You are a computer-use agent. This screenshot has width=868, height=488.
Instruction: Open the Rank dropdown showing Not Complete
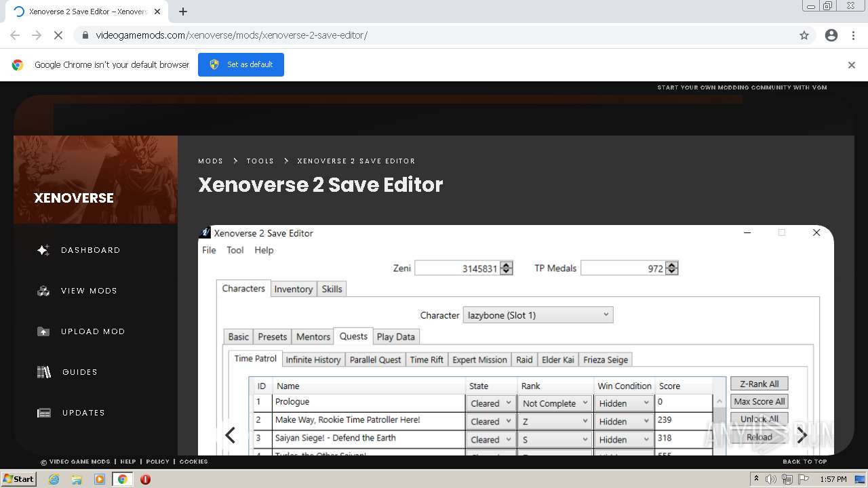pos(555,403)
